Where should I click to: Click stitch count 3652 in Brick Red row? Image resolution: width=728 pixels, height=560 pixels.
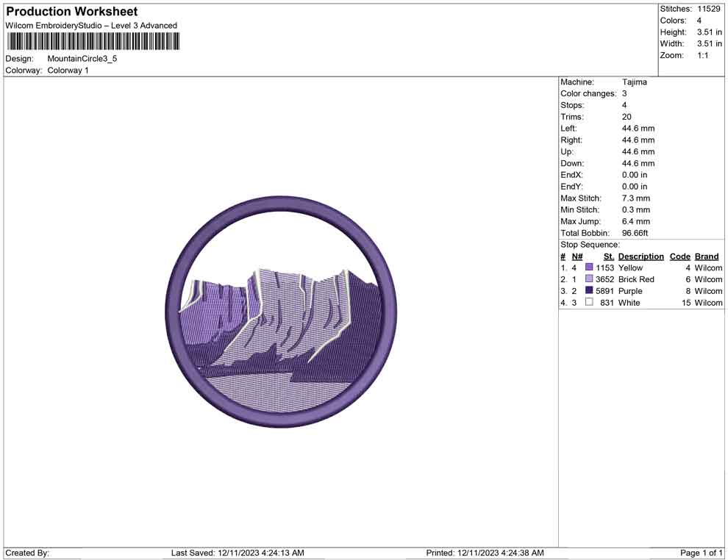pyautogui.click(x=605, y=279)
